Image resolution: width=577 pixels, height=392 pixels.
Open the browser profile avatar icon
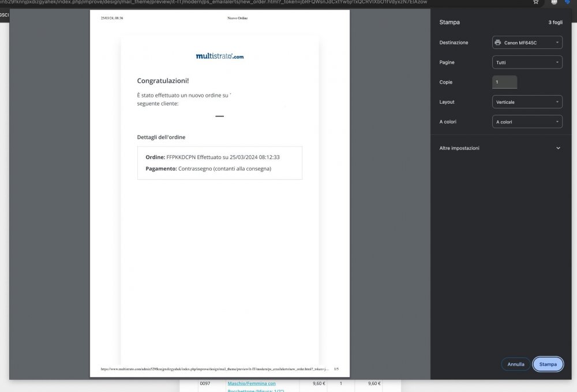553,2
